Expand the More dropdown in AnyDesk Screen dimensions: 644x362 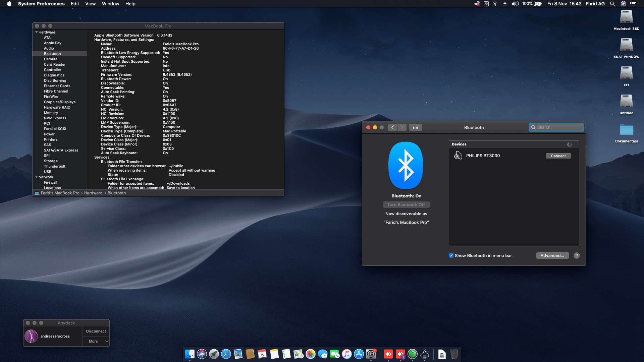96,341
